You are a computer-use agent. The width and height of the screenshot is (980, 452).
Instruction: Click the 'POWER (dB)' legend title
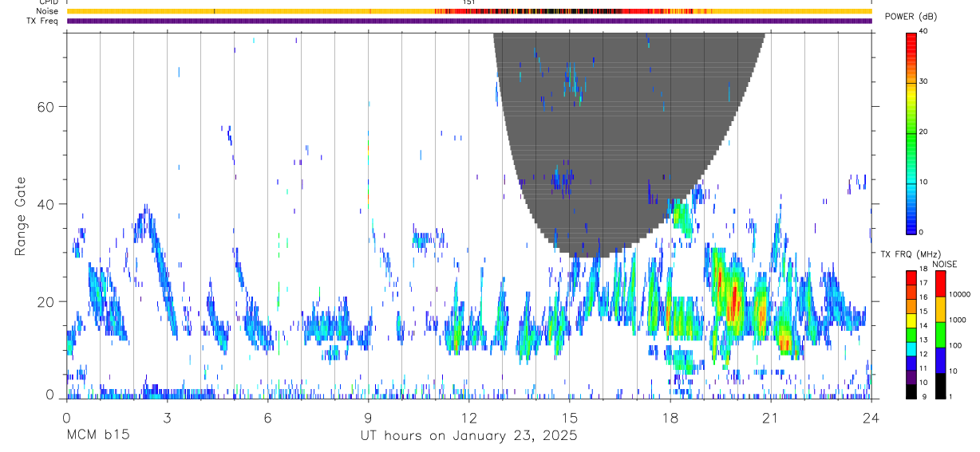pyautogui.click(x=911, y=17)
